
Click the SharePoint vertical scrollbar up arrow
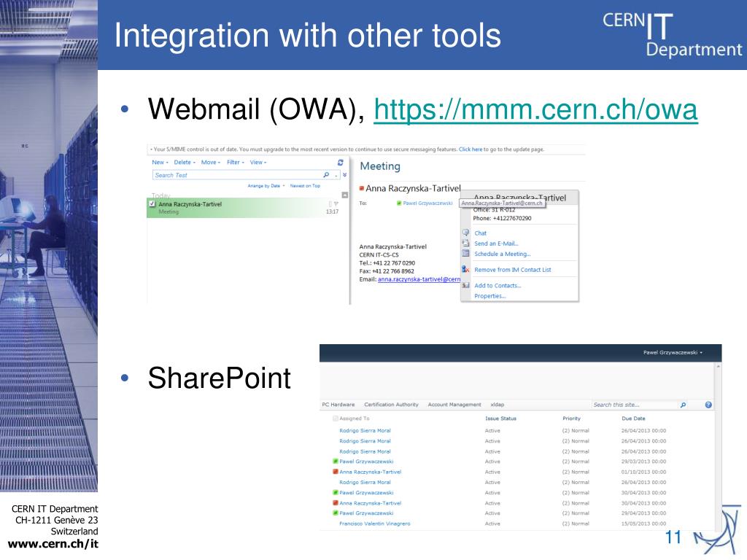(x=718, y=366)
